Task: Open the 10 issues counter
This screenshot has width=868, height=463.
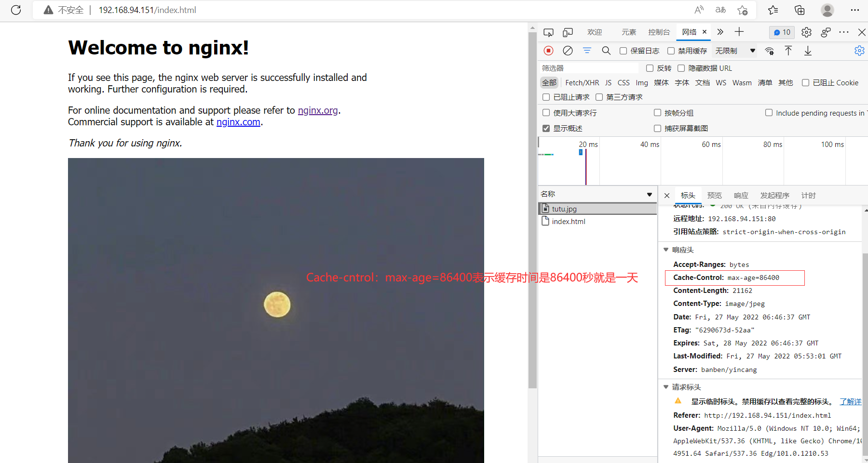Action: 782,32
